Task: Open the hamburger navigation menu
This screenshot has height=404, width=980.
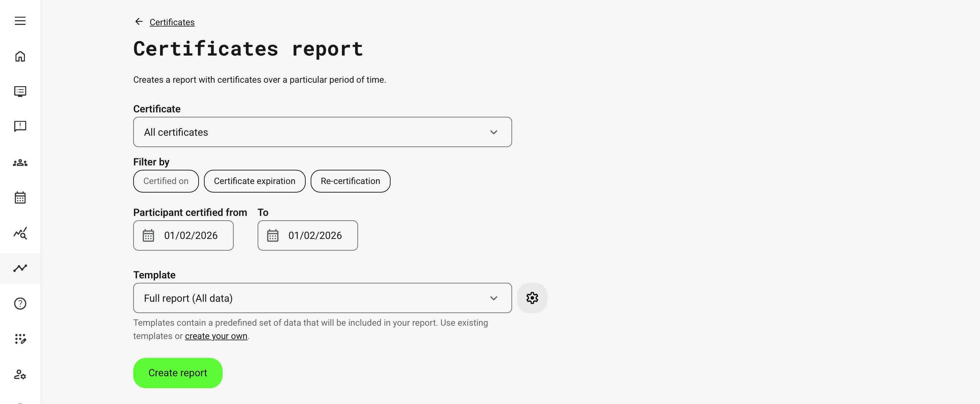Action: pyautogui.click(x=20, y=21)
